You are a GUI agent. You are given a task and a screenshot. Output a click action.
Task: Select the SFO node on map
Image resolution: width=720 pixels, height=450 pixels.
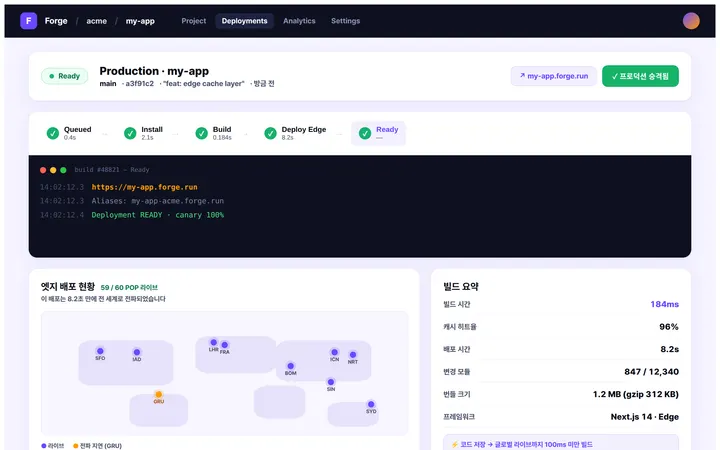[100, 351]
